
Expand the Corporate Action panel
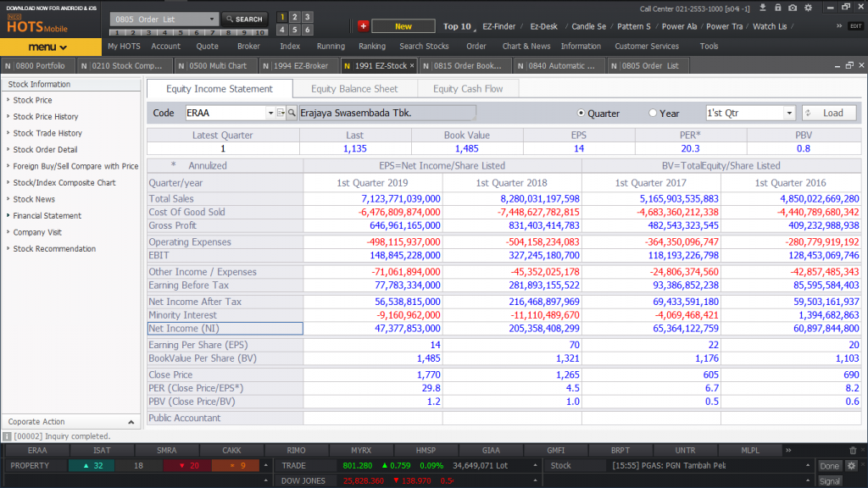(x=131, y=422)
